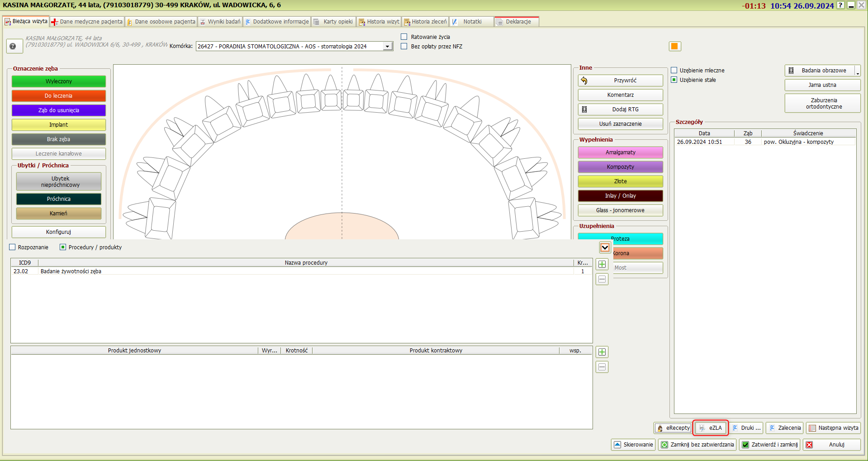Add a unit product with the plus icon
The width and height of the screenshot is (868, 461).
coord(602,352)
